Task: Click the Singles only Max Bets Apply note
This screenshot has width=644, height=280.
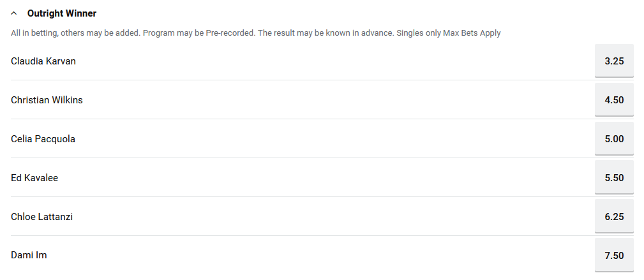Action: pyautogui.click(x=448, y=33)
